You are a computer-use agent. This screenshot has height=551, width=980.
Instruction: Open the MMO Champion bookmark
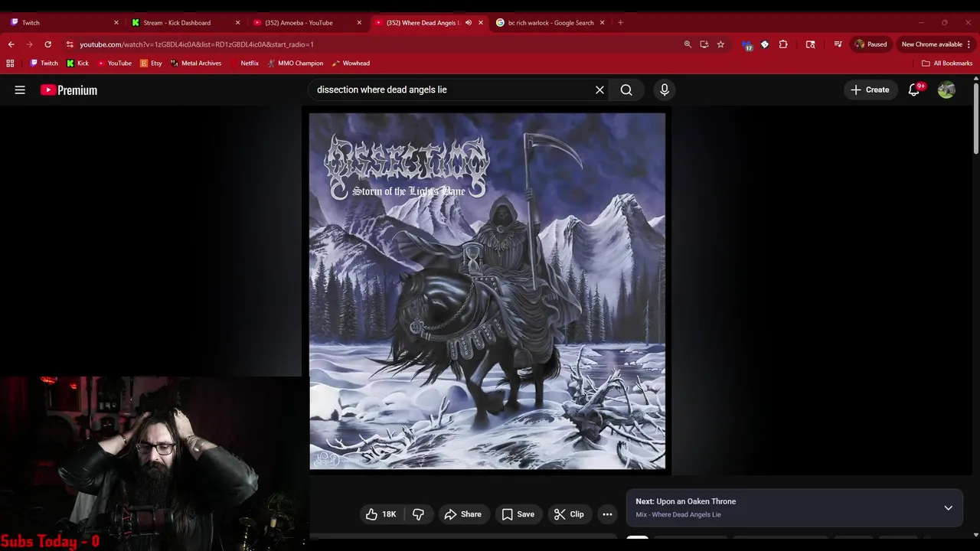(295, 64)
